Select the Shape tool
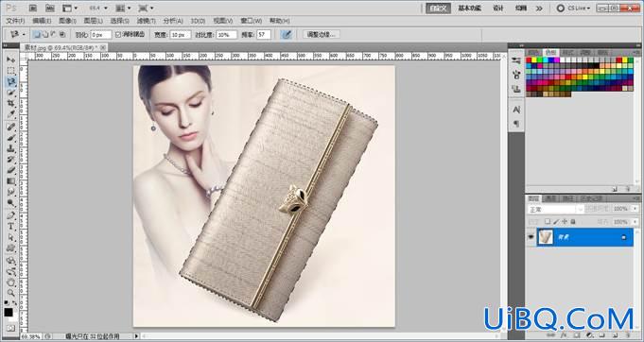The width and height of the screenshot is (644, 342). tap(11, 248)
